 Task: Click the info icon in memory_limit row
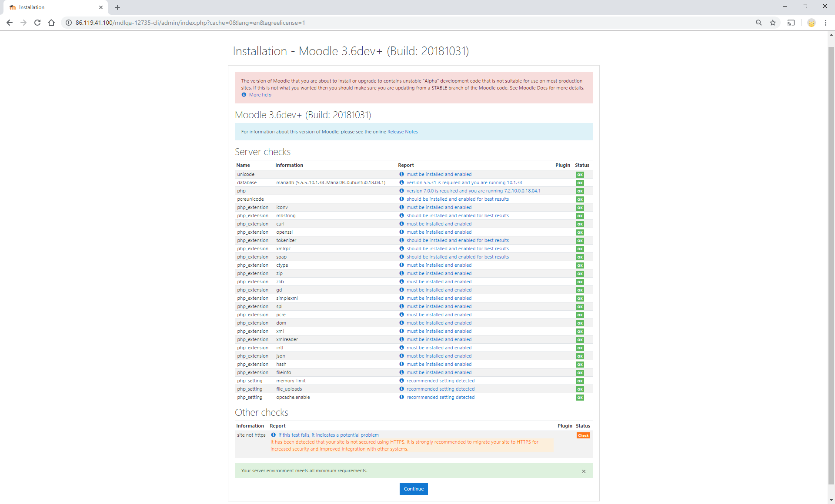pos(402,381)
